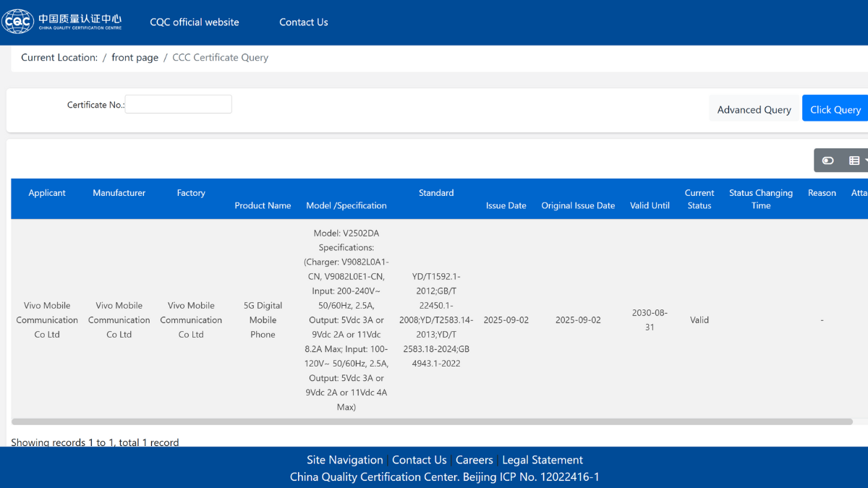Select the Valid status cell

tap(699, 320)
